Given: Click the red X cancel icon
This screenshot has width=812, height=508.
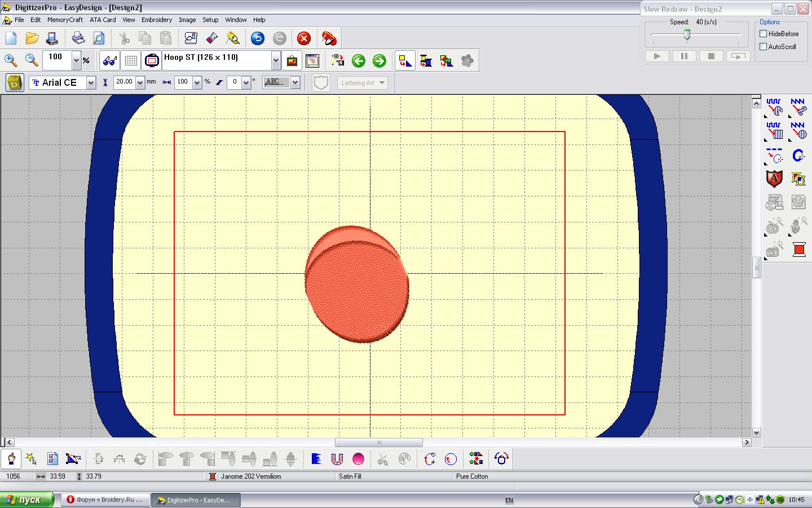Looking at the screenshot, I should click(x=303, y=38).
